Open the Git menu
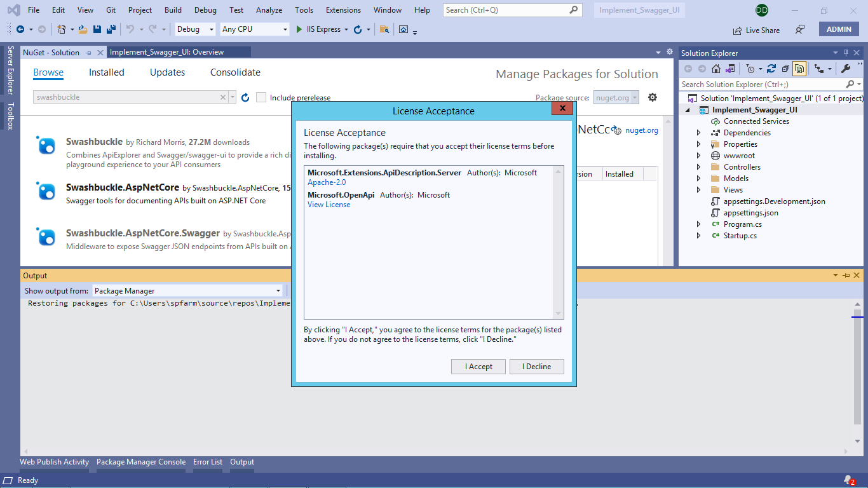This screenshot has height=488, width=868. coord(111,10)
